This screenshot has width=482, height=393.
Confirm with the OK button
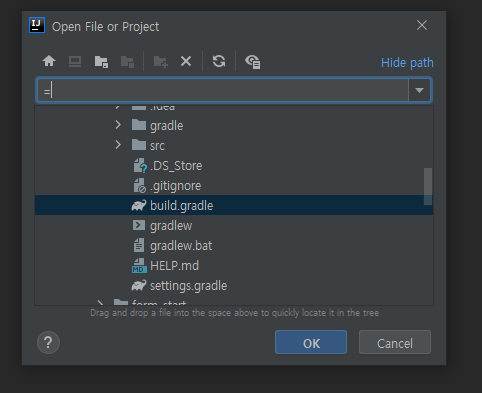[x=311, y=342]
